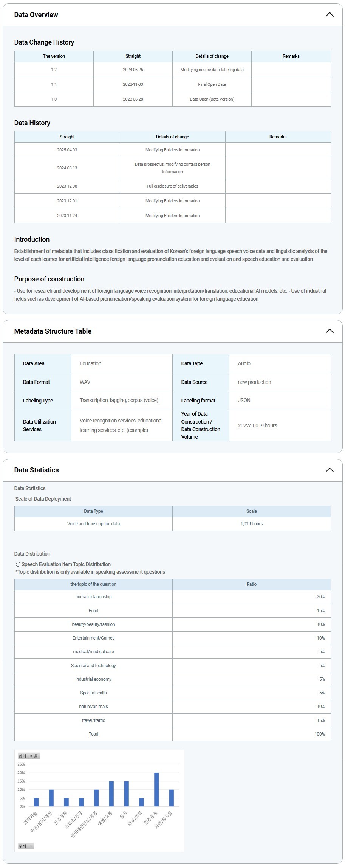Screen dimensions: 345x868
Task: Click the Data Statistics panel title
Action: [37, 470]
